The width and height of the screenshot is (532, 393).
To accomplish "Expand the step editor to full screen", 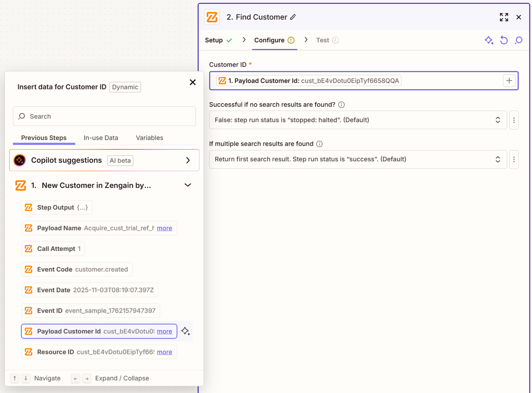I will pos(504,17).
